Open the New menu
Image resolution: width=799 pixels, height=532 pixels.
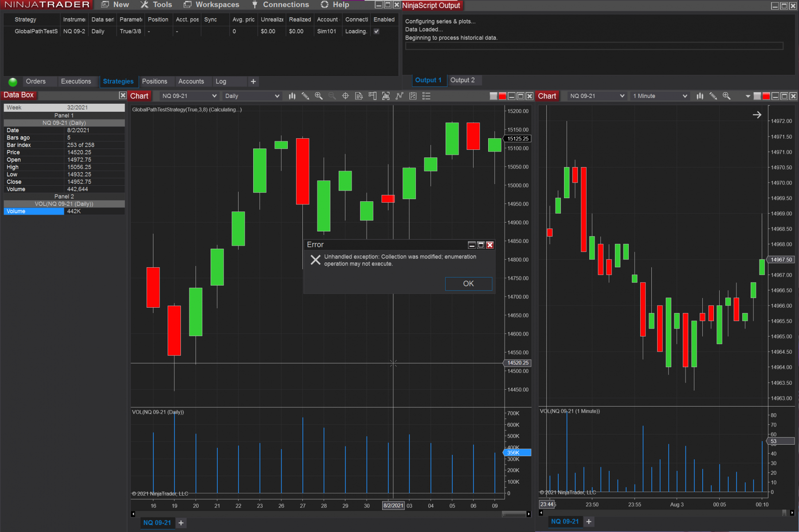point(115,4)
